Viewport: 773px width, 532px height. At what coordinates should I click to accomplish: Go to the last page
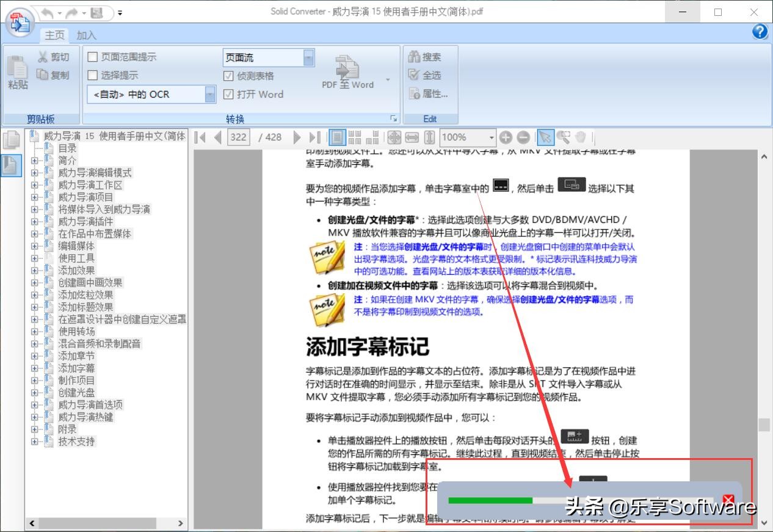click(x=314, y=137)
